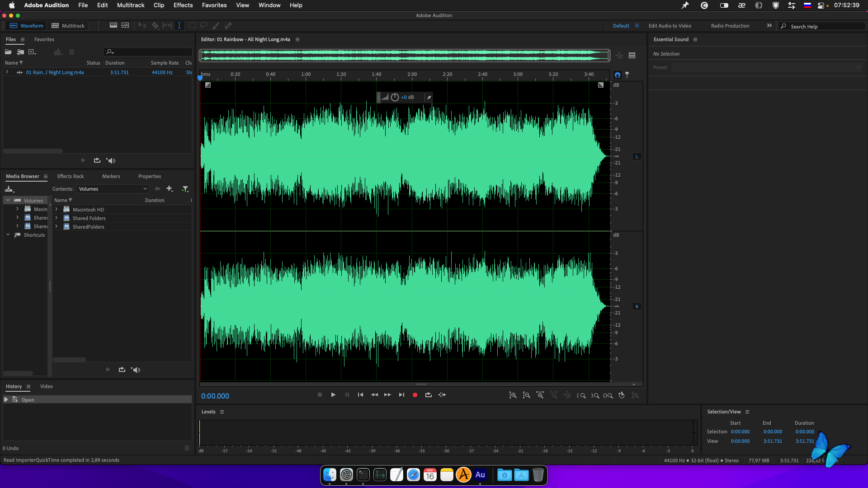Image resolution: width=868 pixels, height=488 pixels.
Task: Select the Time Selection tool
Action: [x=179, y=26]
